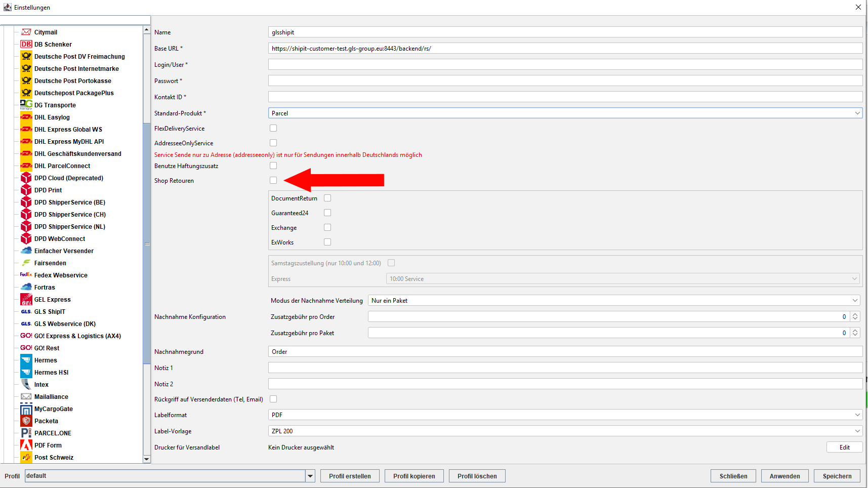Select Deutschepost PackagePlus entry
The image size is (868, 488).
[74, 93]
